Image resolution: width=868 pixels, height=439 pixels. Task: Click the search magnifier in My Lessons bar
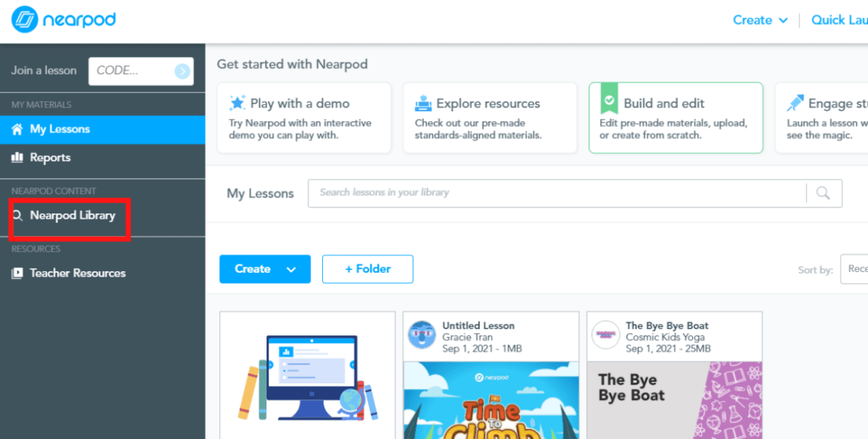point(824,193)
